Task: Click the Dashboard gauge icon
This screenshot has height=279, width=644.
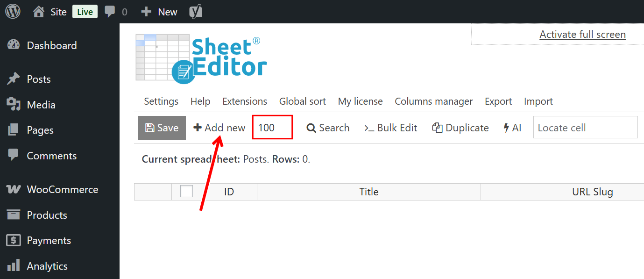Action: [x=14, y=45]
